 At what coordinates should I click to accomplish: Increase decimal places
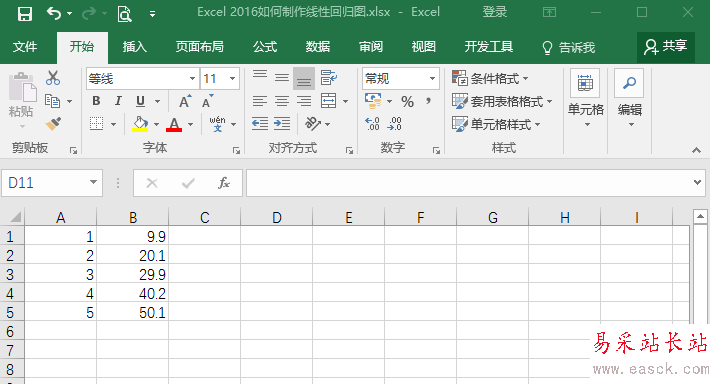[373, 124]
